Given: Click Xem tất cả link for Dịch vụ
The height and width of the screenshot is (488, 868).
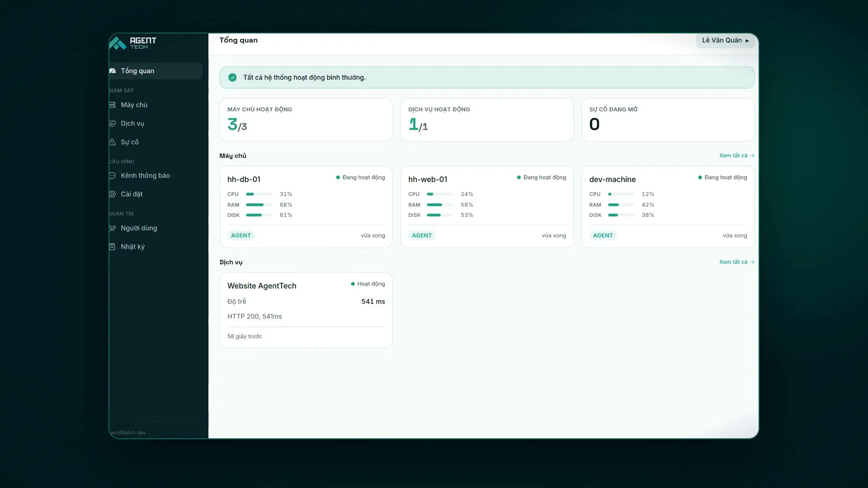Looking at the screenshot, I should point(736,262).
